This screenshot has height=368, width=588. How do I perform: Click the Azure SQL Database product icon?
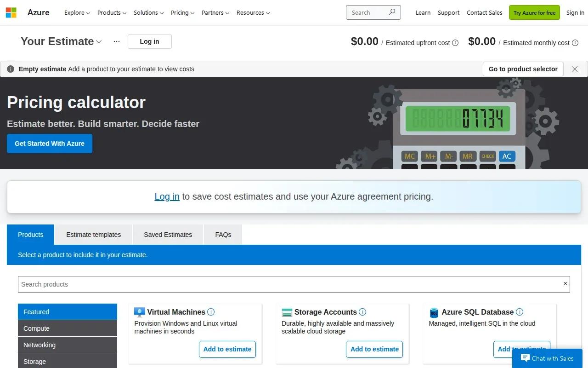click(434, 312)
